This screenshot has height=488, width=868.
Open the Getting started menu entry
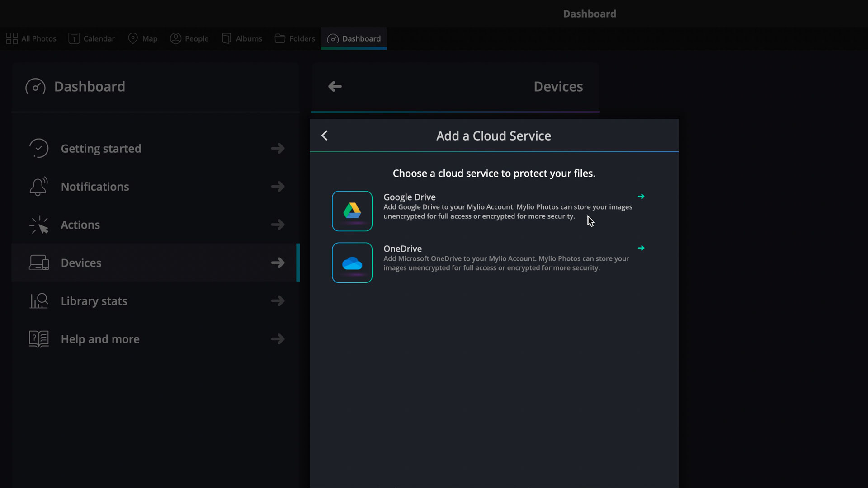coord(156,148)
